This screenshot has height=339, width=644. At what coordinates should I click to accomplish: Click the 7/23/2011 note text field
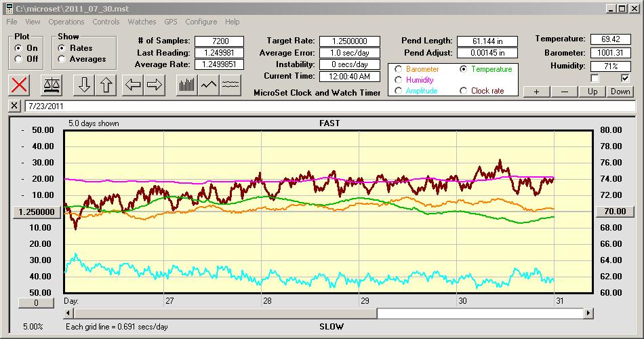pyautogui.click(x=330, y=106)
